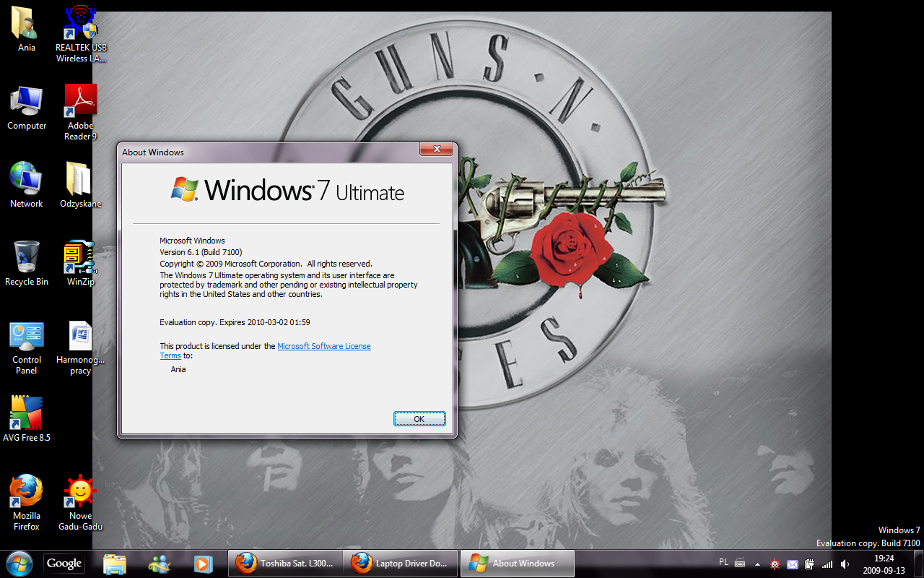Open the Microsoft Software License Terms link

point(324,346)
